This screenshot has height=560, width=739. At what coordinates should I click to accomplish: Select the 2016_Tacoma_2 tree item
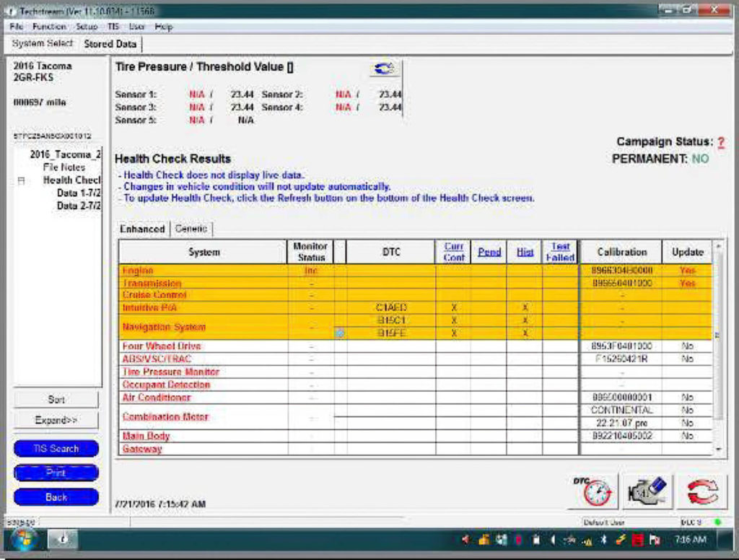click(x=65, y=154)
